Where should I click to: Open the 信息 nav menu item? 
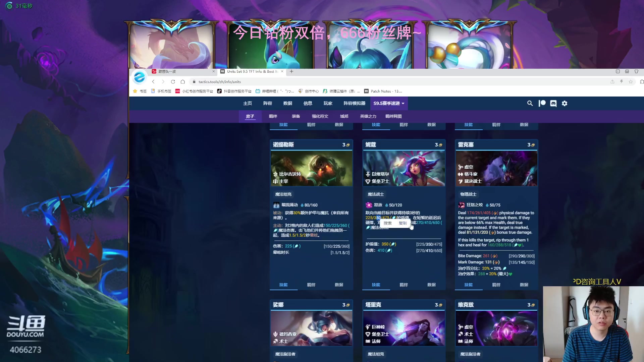[x=308, y=103]
